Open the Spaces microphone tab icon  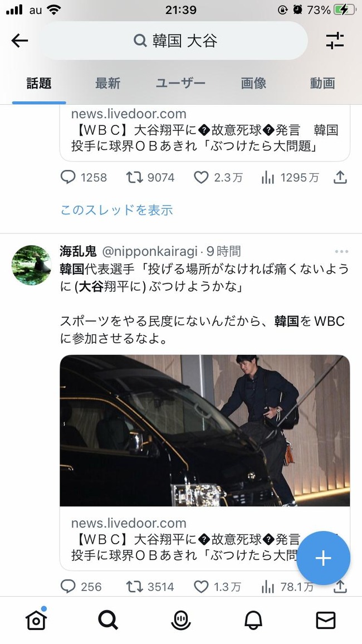tap(181, 620)
